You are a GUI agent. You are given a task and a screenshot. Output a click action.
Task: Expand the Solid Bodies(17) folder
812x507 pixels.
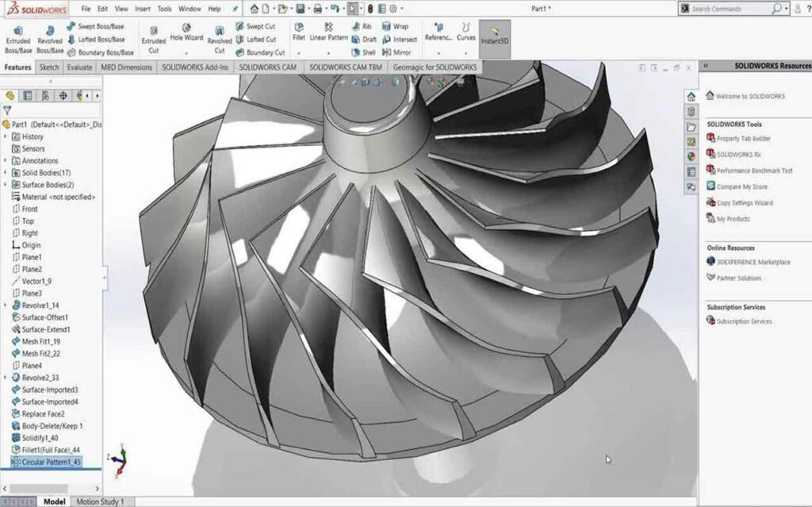(x=6, y=173)
